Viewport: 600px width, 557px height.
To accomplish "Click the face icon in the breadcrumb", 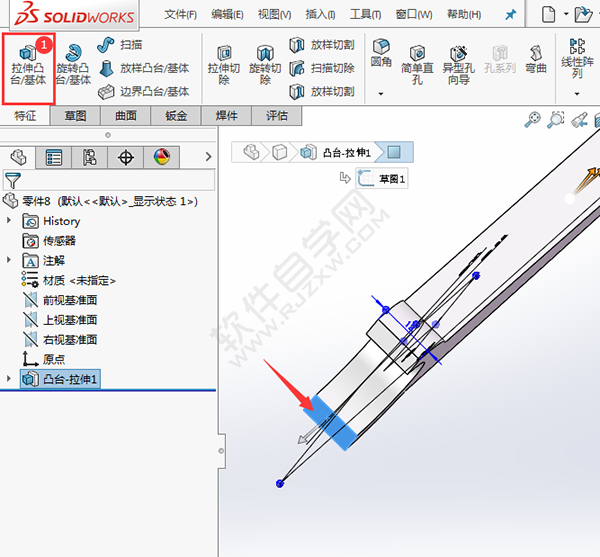I will click(394, 152).
